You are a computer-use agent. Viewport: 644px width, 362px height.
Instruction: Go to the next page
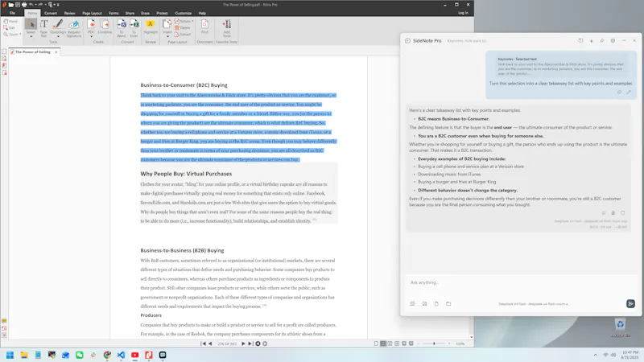[x=243, y=343]
